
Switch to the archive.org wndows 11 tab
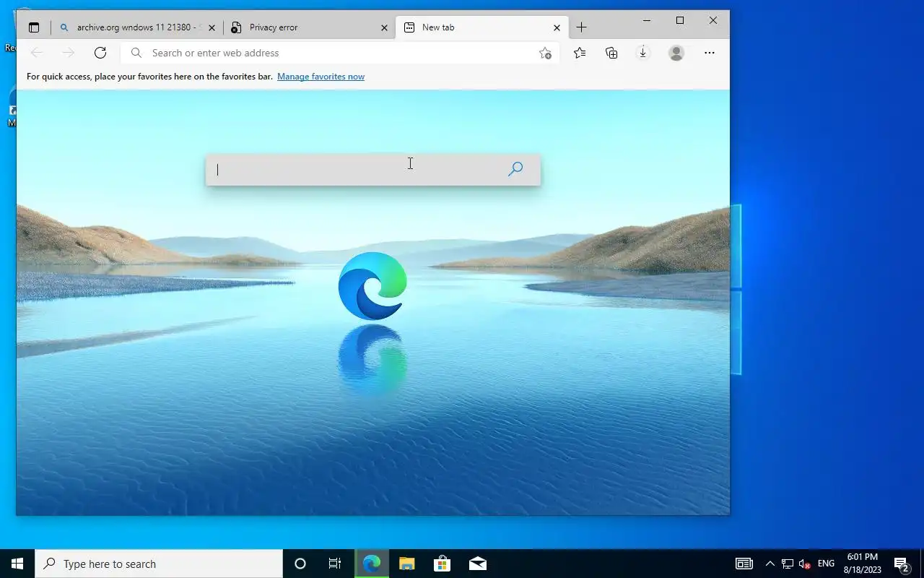(139, 27)
